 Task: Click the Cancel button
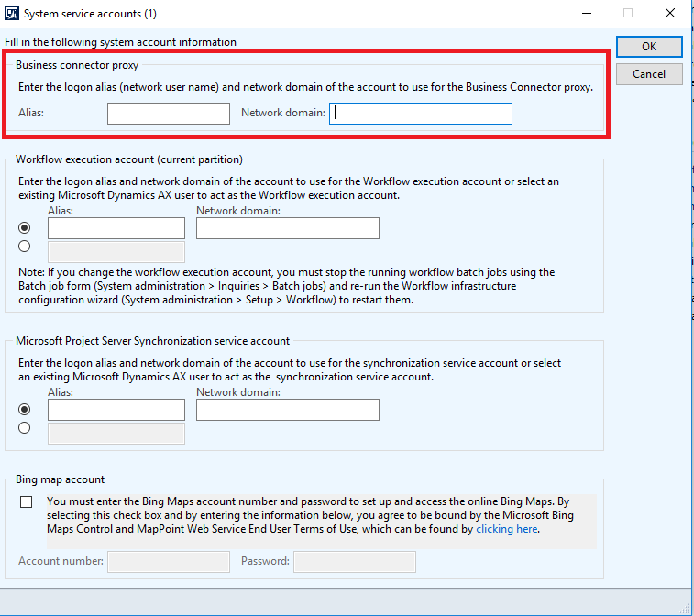649,74
